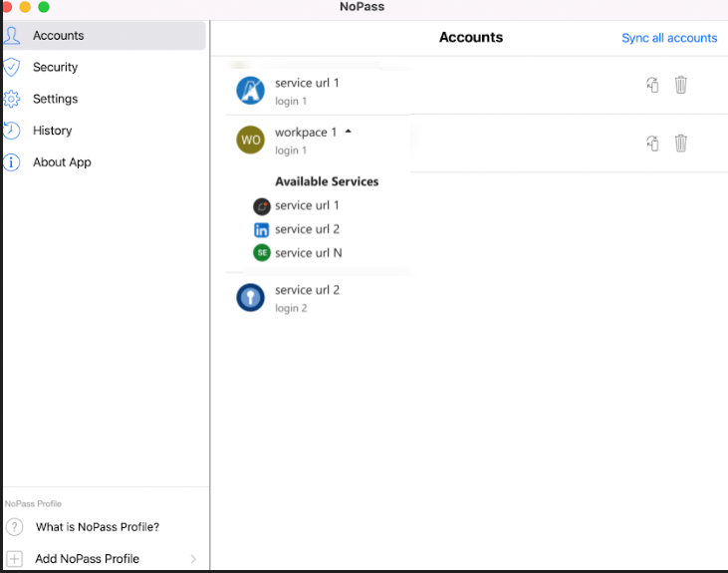
Task: Click the LinkedIn service icon
Action: coord(262,230)
